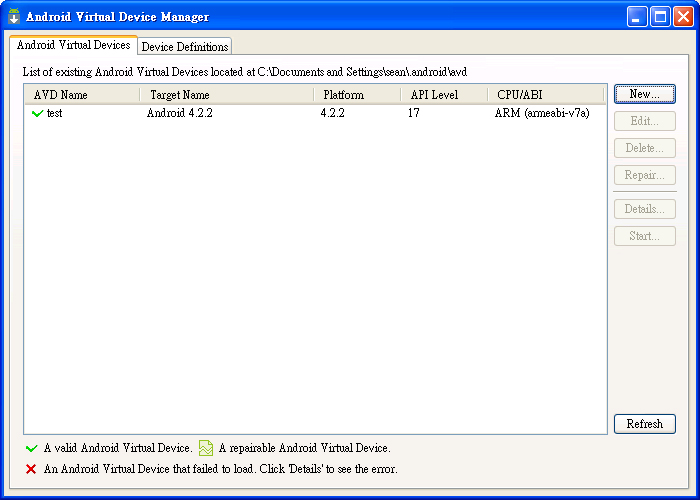Sort by the API Level column header
The height and width of the screenshot is (500, 700).
tap(444, 95)
